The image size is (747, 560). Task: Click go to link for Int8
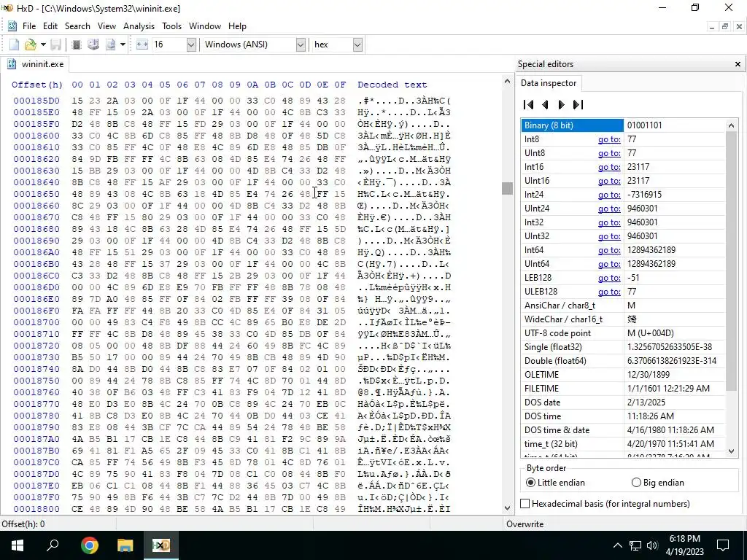(609, 139)
